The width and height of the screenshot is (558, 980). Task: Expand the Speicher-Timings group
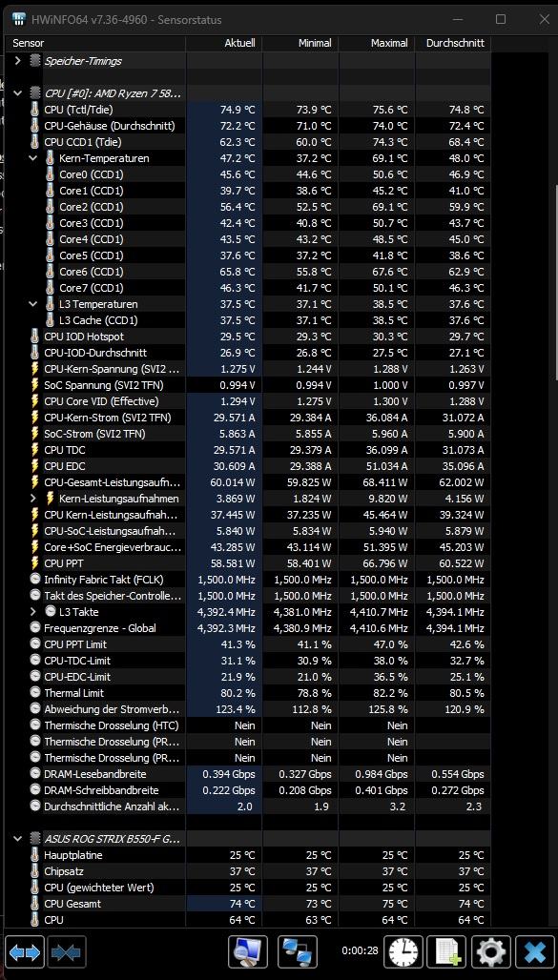click(17, 61)
